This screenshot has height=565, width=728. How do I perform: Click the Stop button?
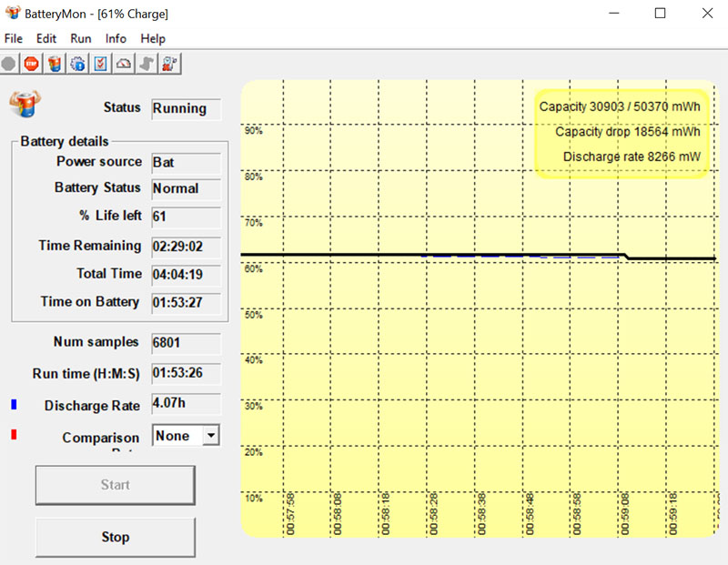(116, 537)
